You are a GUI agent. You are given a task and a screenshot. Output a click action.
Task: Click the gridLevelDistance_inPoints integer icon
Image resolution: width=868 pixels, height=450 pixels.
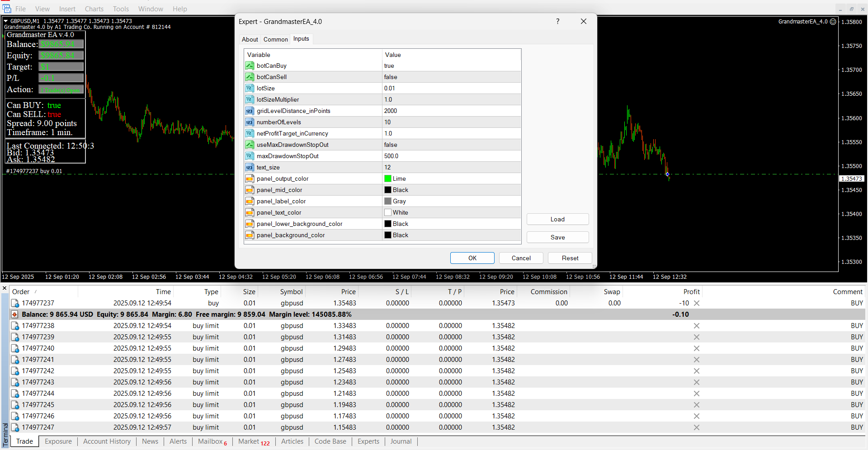[250, 111]
